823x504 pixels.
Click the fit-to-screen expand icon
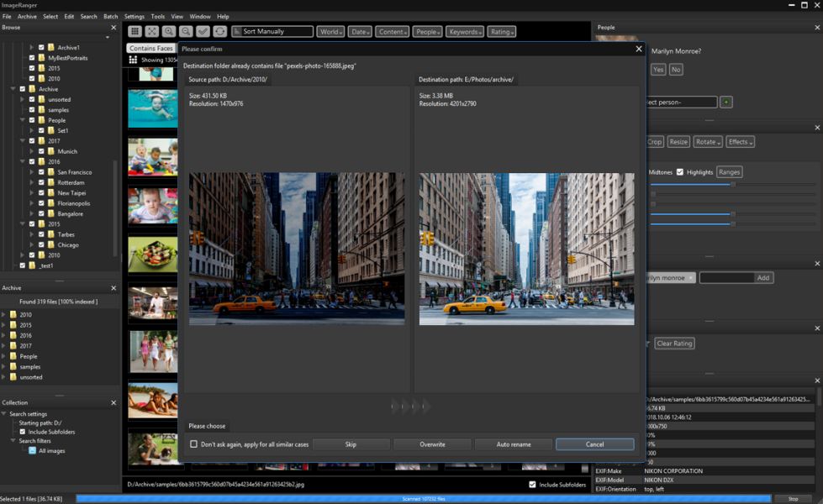coord(152,31)
